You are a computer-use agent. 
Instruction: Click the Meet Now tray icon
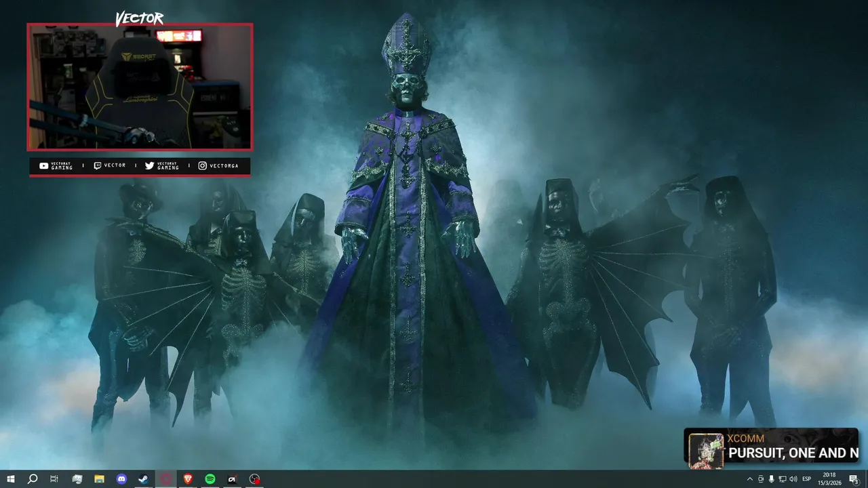(760, 479)
